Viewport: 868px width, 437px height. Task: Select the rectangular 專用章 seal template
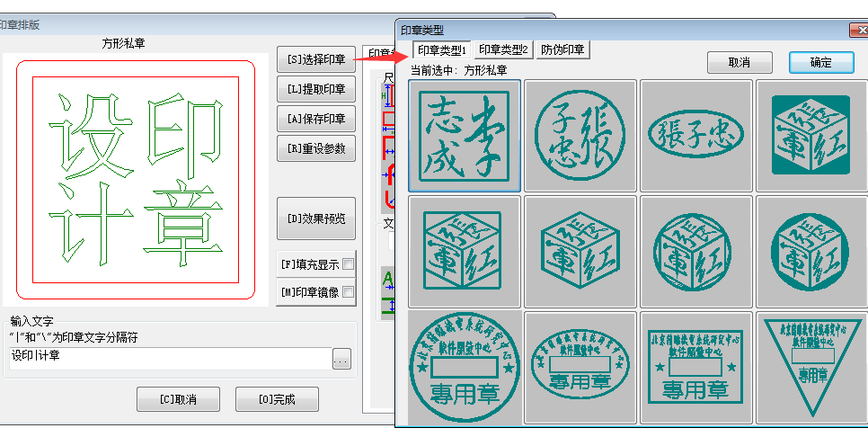[695, 367]
